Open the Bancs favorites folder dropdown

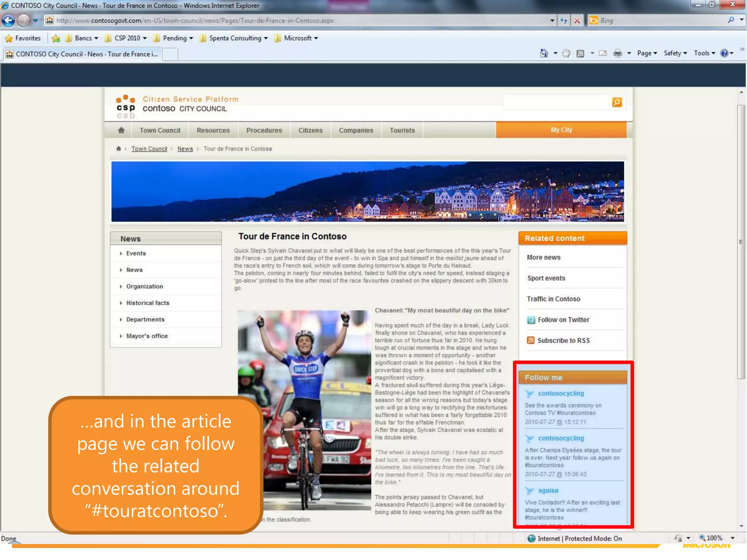pos(82,38)
